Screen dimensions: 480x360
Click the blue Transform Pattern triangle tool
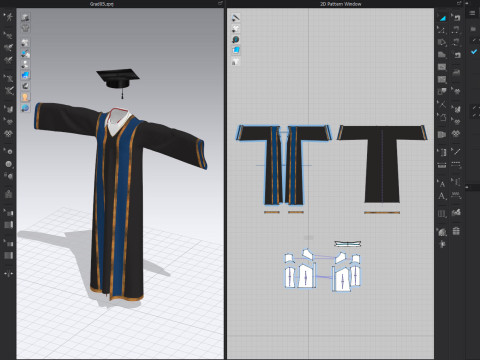(x=442, y=18)
